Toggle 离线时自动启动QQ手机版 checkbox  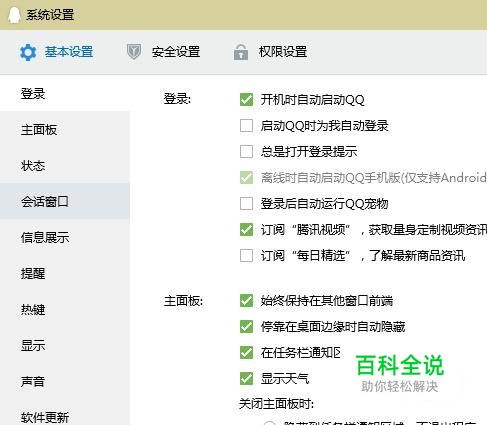(x=246, y=178)
